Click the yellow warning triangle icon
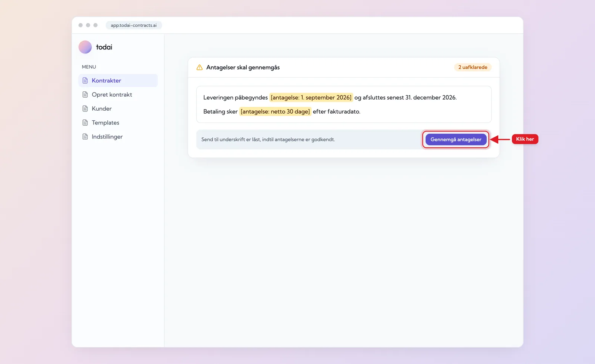The image size is (595, 364). click(200, 67)
